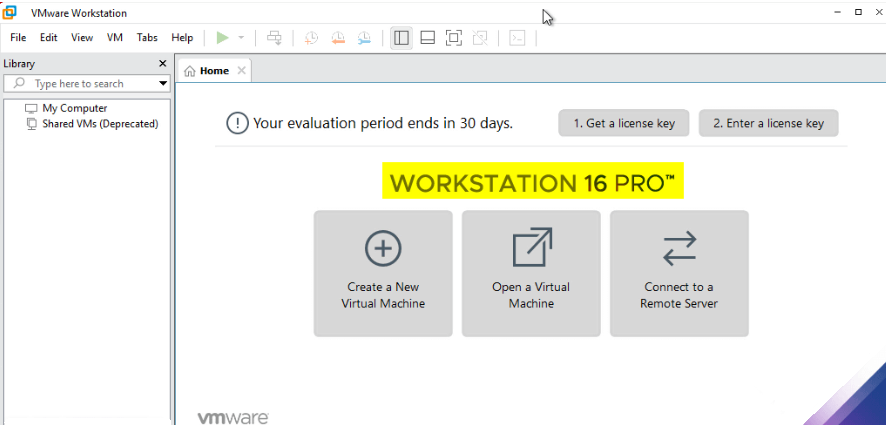Open the View menu
This screenshot has width=886, height=425.
[82, 38]
